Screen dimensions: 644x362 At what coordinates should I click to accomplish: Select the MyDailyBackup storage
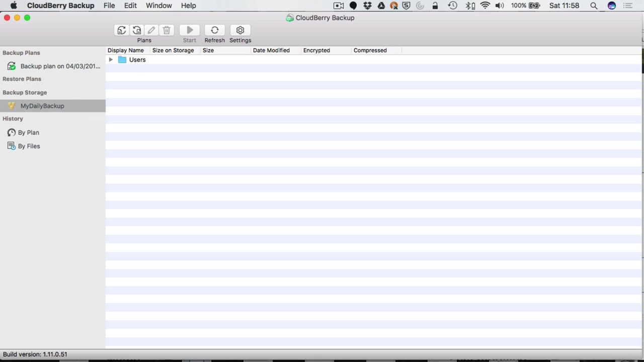coord(53,106)
